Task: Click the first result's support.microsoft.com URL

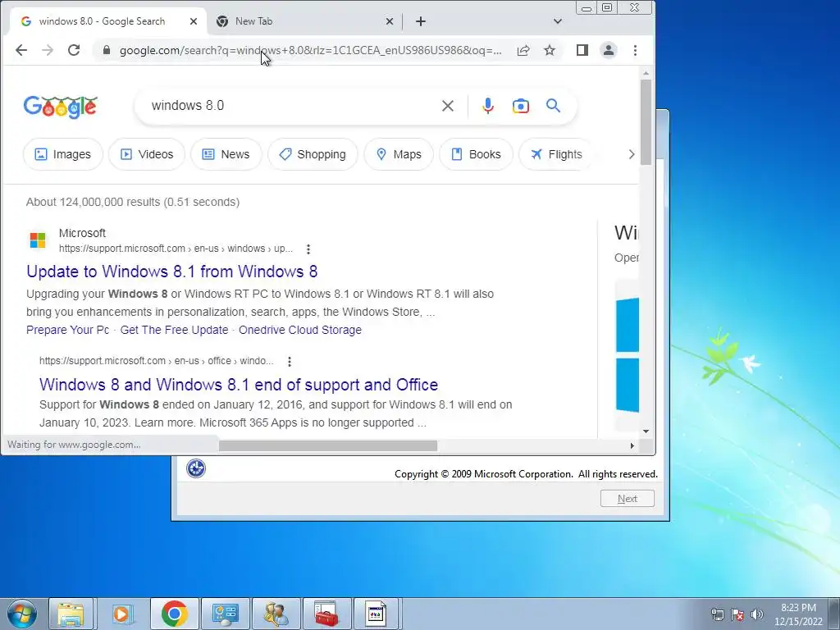Action: pyautogui.click(x=176, y=249)
